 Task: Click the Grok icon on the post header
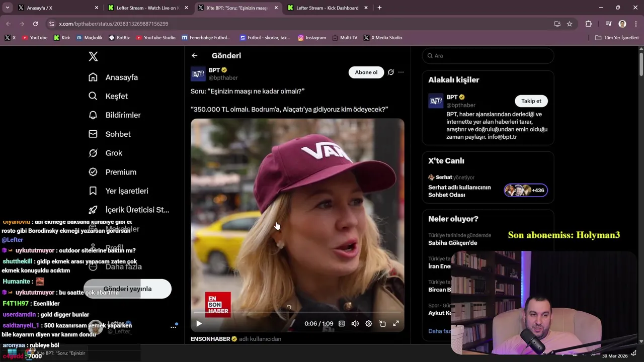391,72
